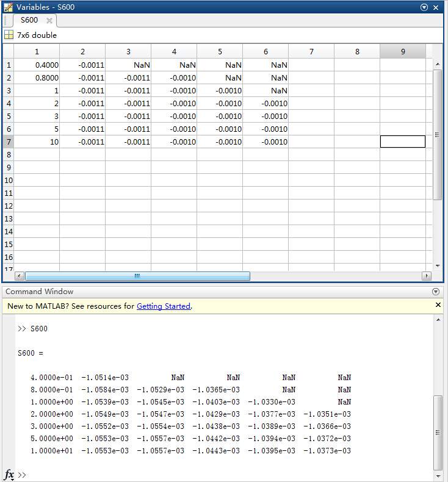Select column header 5
The image size is (448, 482).
pyautogui.click(x=220, y=52)
